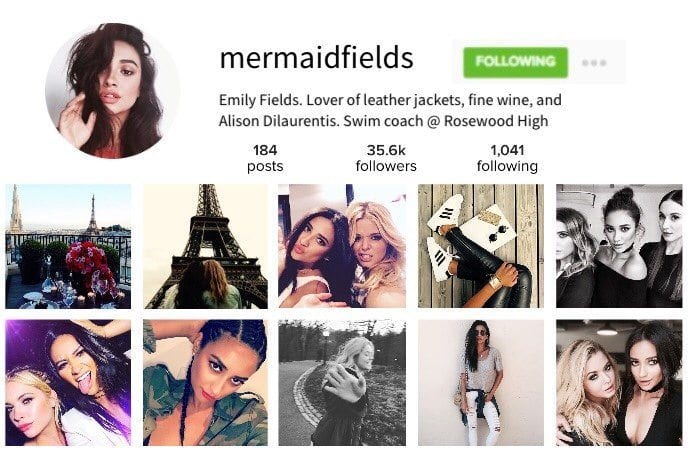The width and height of the screenshot is (690, 452).
Task: Open the 1,041 following list
Action: (507, 158)
